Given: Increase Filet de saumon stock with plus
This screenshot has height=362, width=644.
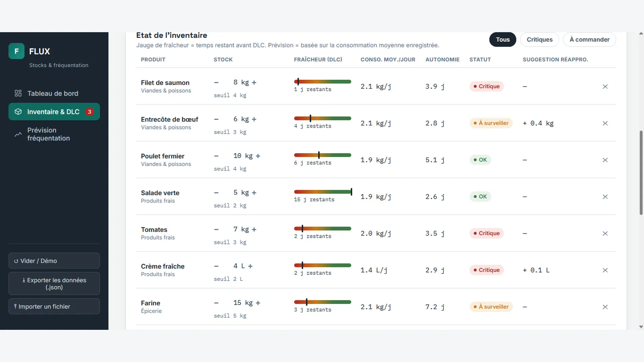Looking at the screenshot, I should (x=254, y=82).
